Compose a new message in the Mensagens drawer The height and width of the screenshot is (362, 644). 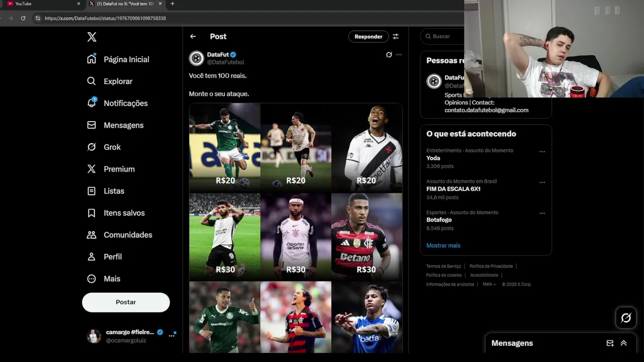[x=610, y=343]
